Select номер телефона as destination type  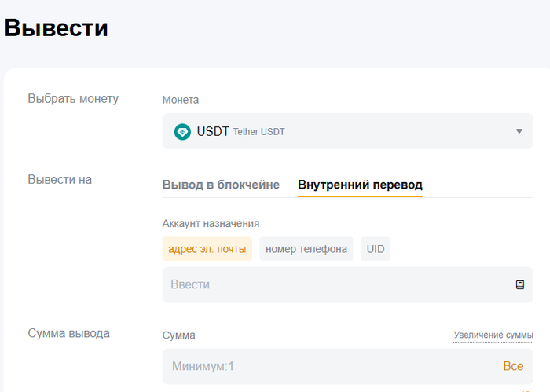click(306, 249)
